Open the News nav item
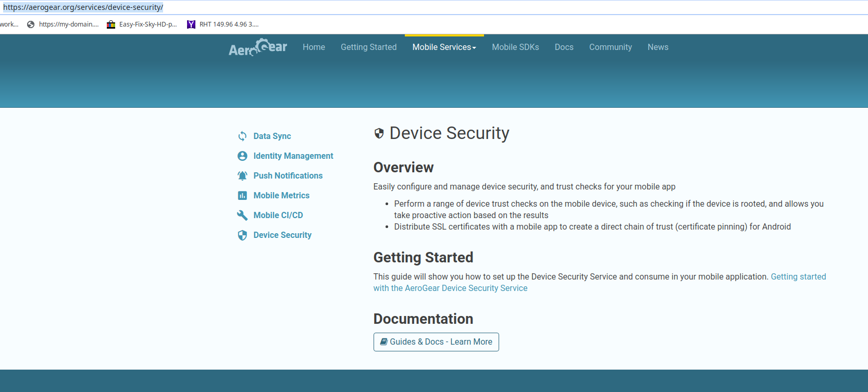 click(658, 47)
